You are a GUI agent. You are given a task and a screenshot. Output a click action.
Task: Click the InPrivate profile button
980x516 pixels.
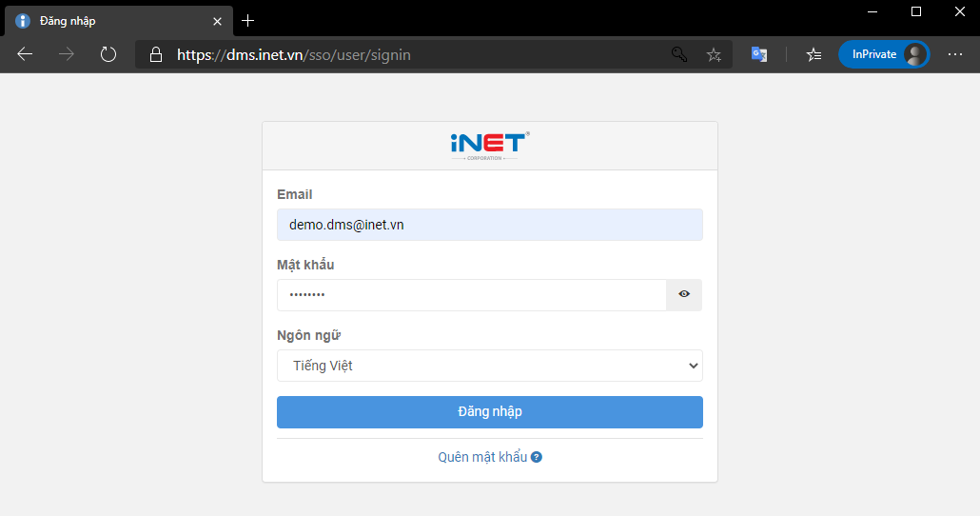coord(884,54)
